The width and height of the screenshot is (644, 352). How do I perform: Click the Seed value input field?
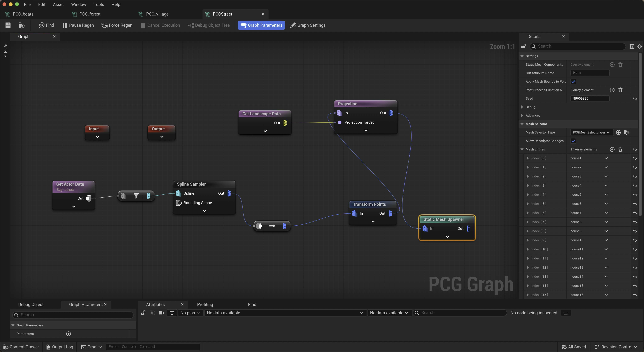[x=589, y=98]
